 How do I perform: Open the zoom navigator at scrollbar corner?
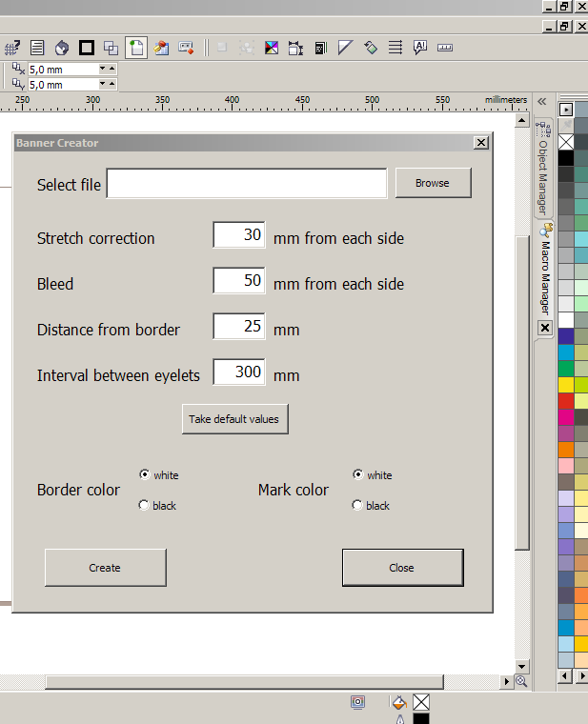522,681
